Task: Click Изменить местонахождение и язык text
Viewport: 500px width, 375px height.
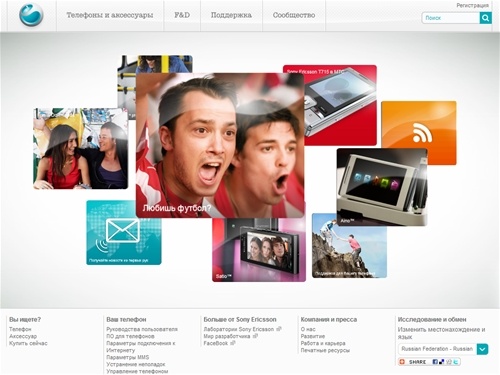Action: click(441, 333)
